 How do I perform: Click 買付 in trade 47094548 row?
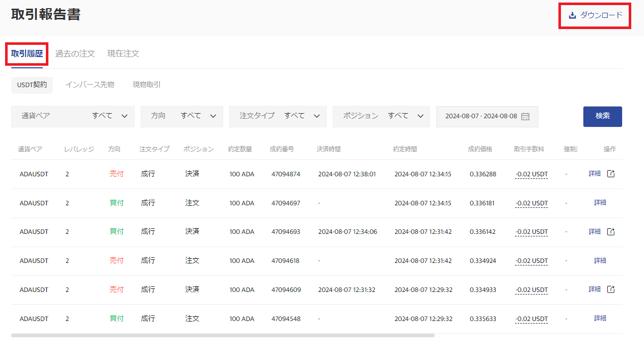(x=116, y=319)
